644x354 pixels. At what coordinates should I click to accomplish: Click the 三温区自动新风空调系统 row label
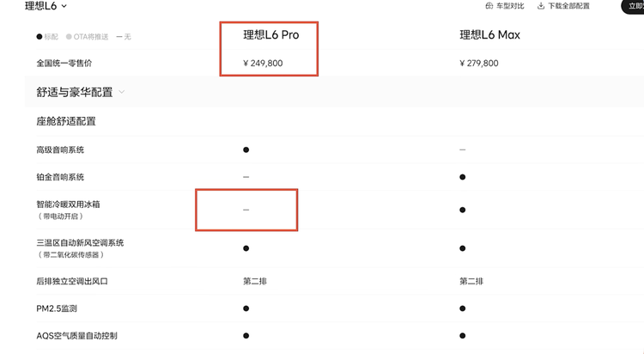click(x=80, y=243)
